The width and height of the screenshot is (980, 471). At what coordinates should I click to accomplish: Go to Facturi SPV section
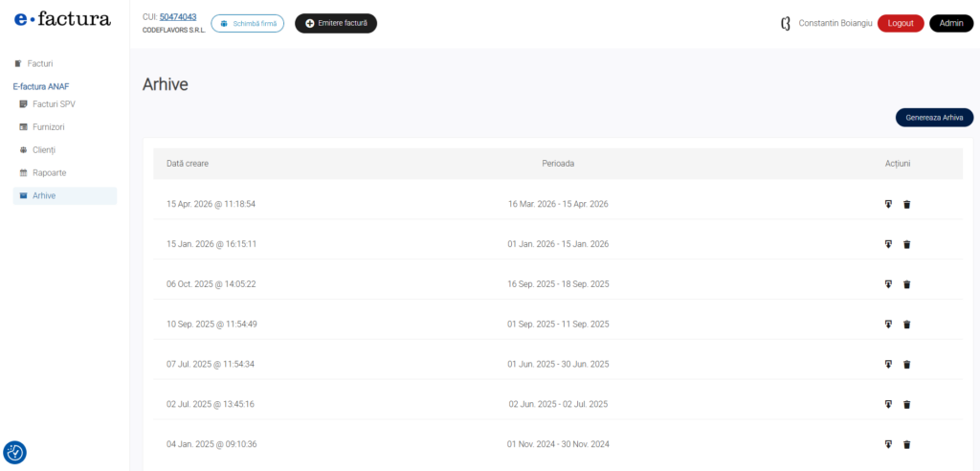click(54, 103)
